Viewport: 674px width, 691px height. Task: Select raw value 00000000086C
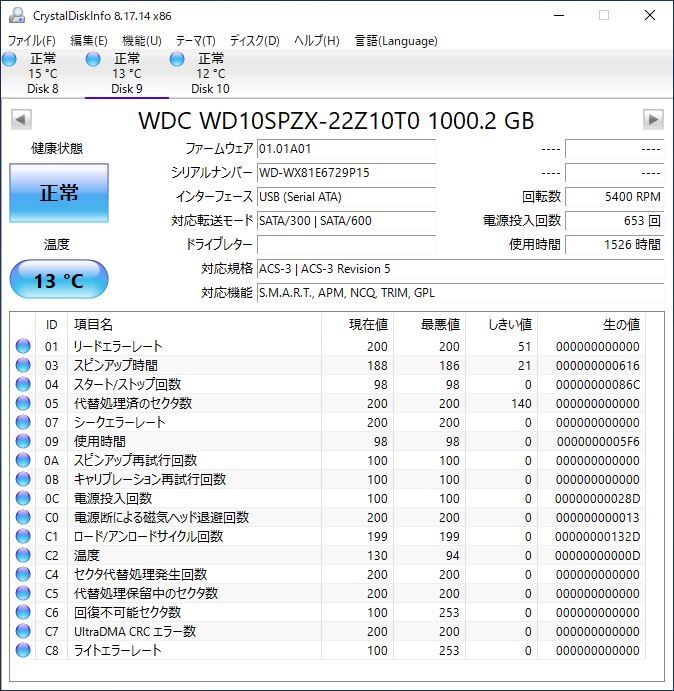click(597, 385)
